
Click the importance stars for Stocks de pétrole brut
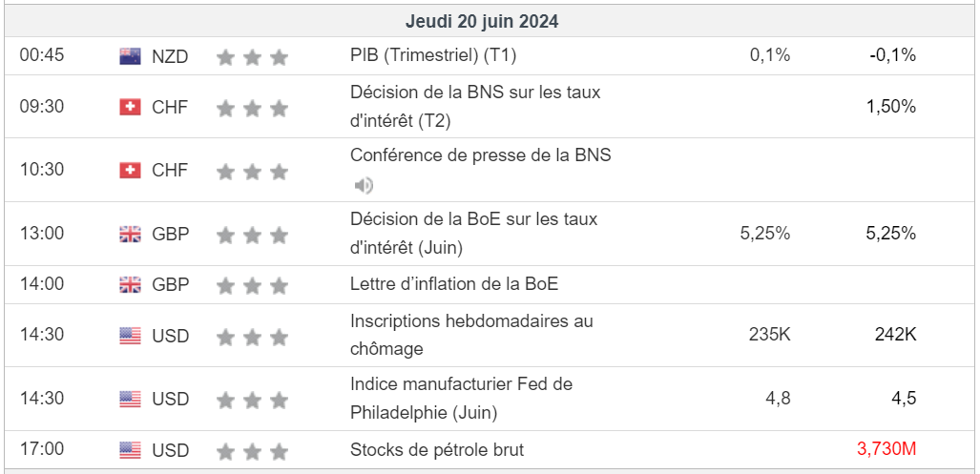(252, 451)
